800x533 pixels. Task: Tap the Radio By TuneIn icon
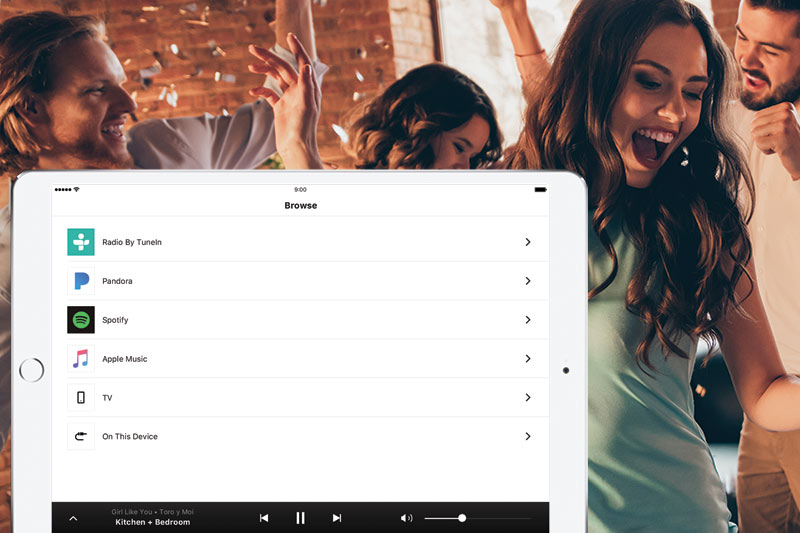click(81, 242)
